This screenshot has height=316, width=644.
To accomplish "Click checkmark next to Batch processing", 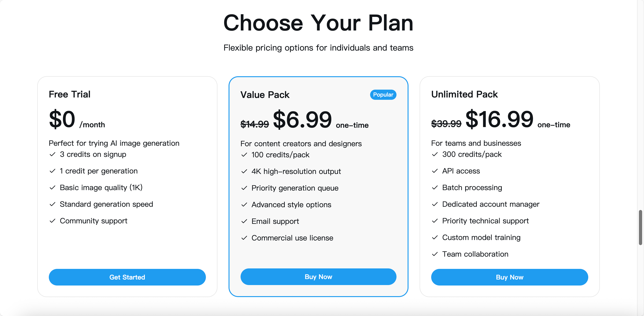I will pyautogui.click(x=435, y=188).
